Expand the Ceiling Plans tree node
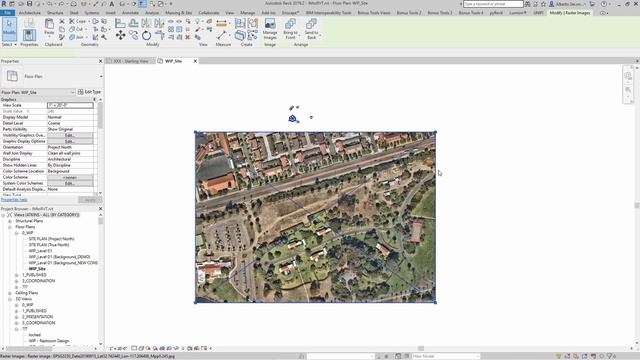The height and width of the screenshot is (360, 640). click(10, 293)
